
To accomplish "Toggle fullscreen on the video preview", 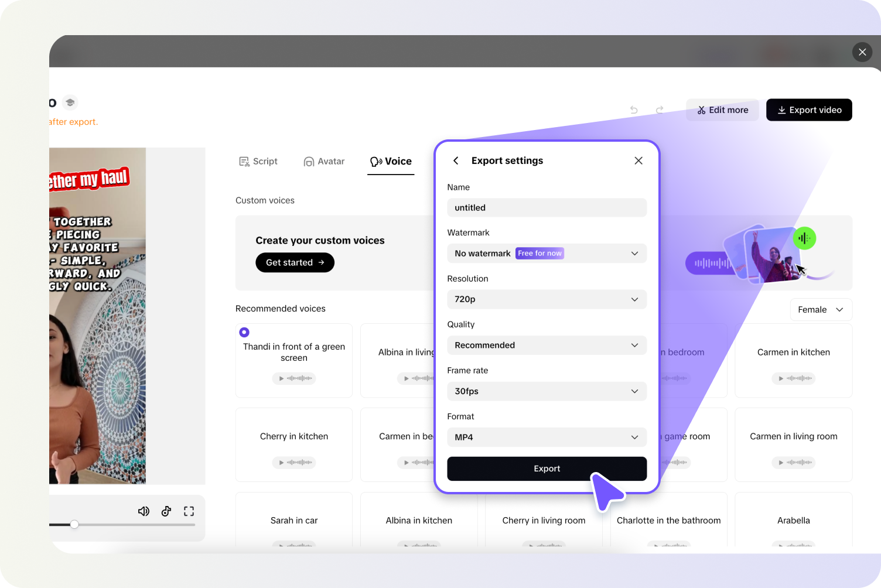I will pyautogui.click(x=189, y=511).
